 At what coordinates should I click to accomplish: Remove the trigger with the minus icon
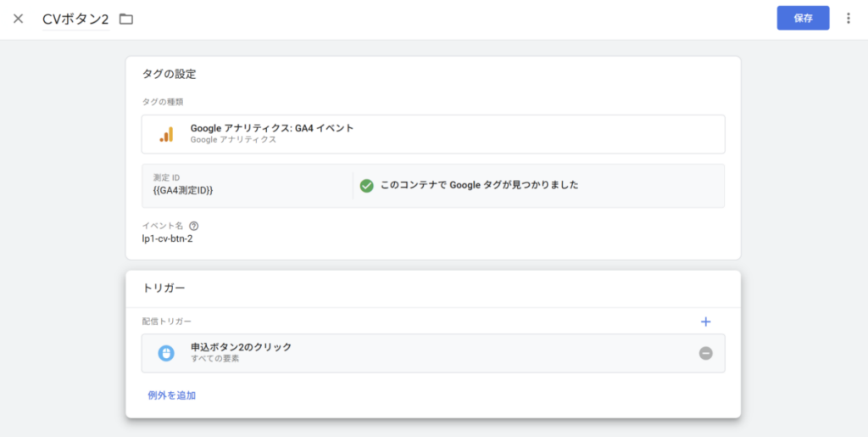pos(705,353)
